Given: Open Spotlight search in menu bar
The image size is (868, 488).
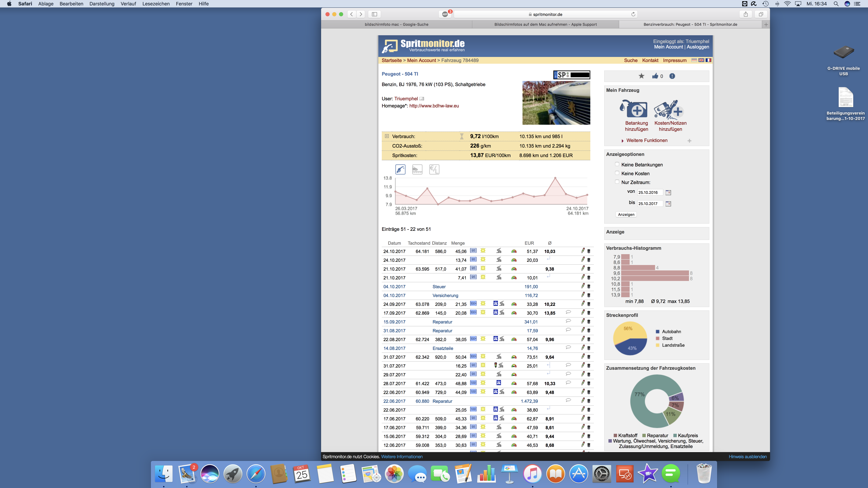Looking at the screenshot, I should pyautogui.click(x=836, y=4).
